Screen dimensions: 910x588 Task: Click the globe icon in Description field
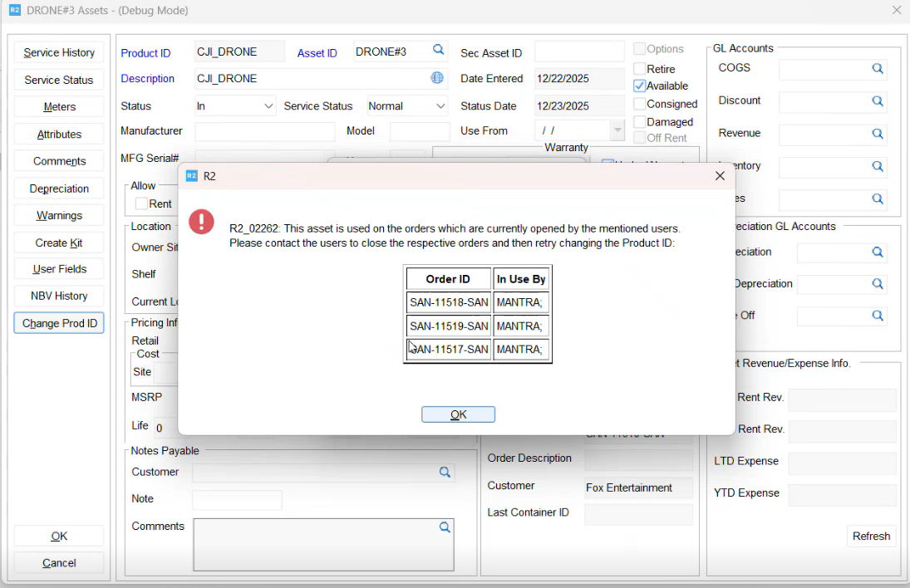tap(437, 78)
